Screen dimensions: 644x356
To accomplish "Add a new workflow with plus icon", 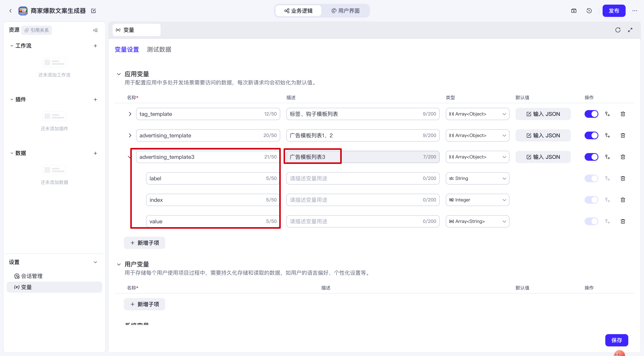I will [x=95, y=46].
